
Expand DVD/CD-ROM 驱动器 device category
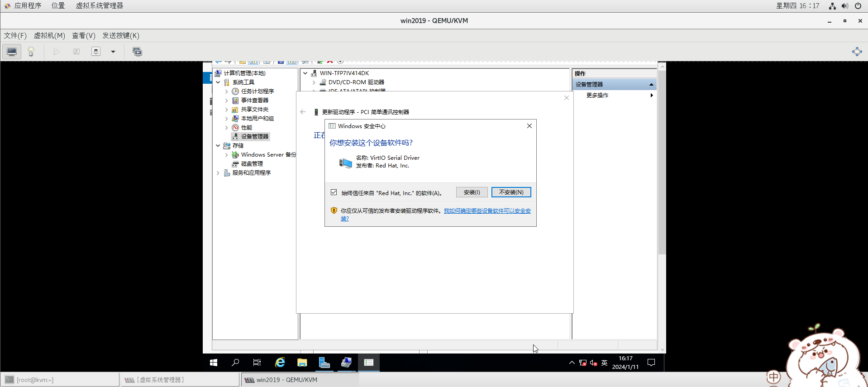(314, 82)
